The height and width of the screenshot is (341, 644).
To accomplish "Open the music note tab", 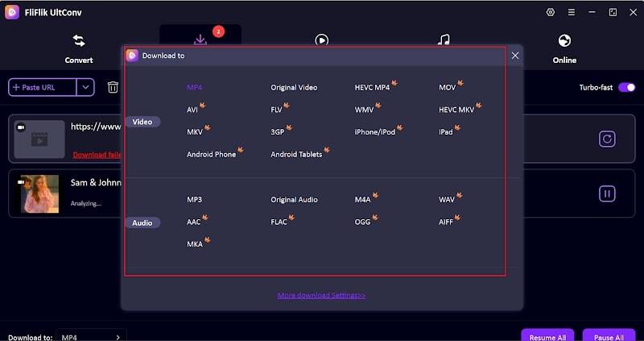I will [x=444, y=40].
